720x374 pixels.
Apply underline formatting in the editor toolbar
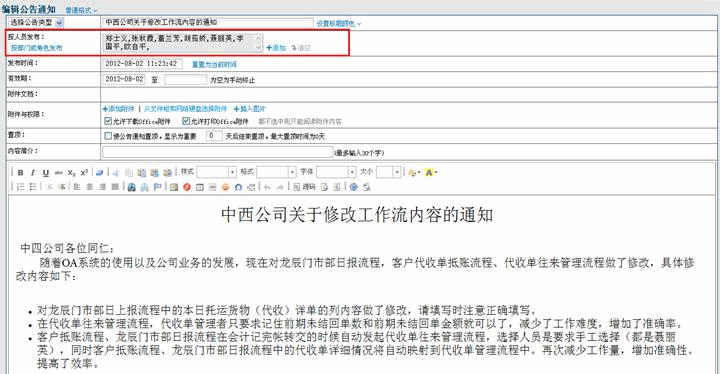point(45,173)
